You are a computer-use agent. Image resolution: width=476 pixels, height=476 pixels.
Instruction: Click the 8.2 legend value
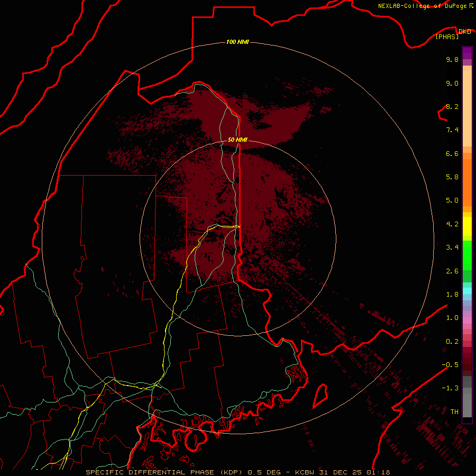tap(452, 106)
